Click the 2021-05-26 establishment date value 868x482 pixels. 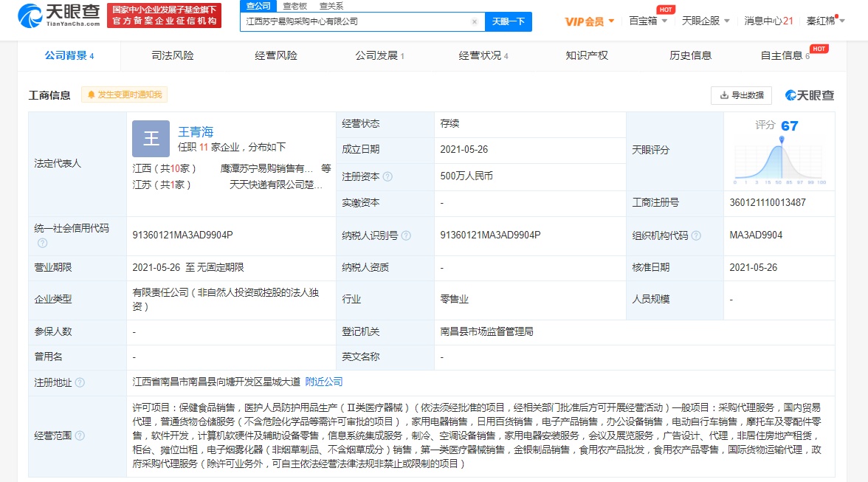pyautogui.click(x=464, y=149)
